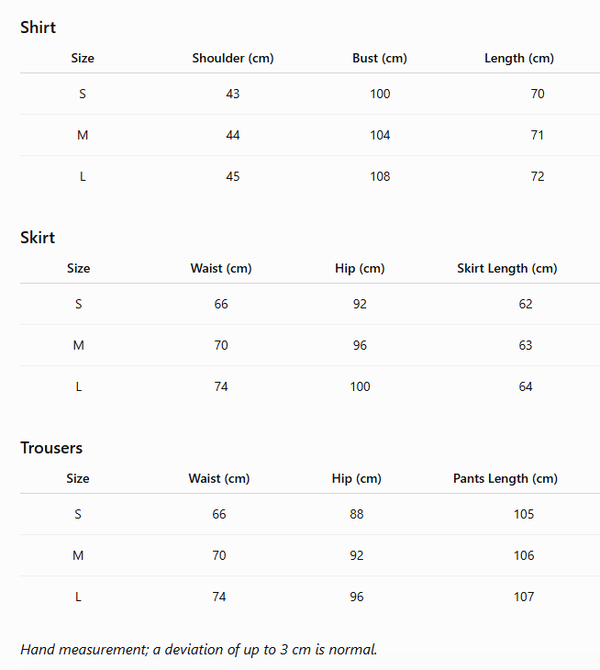Select shirt size L bust value 108

coord(380,176)
